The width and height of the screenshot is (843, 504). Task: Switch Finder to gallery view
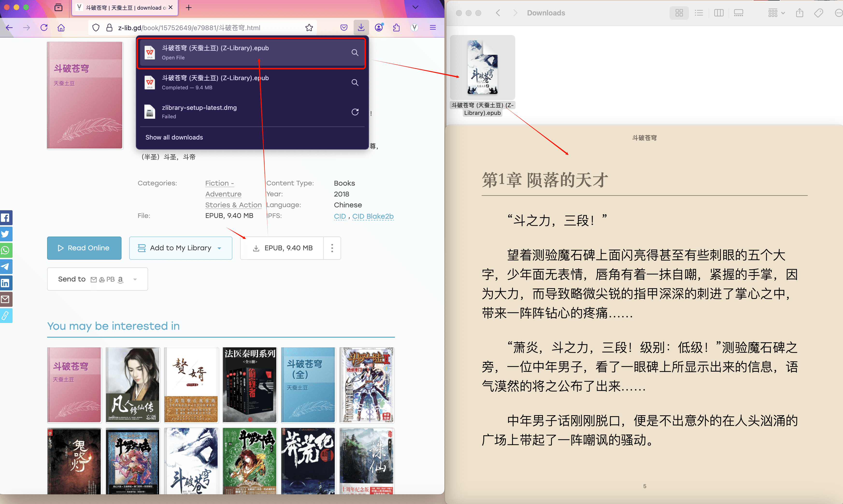[x=738, y=13]
